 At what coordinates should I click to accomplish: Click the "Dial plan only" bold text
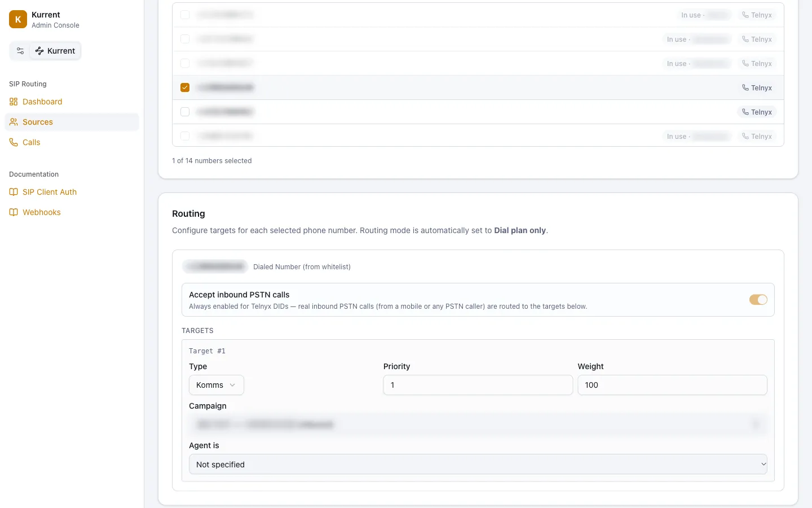520,230
